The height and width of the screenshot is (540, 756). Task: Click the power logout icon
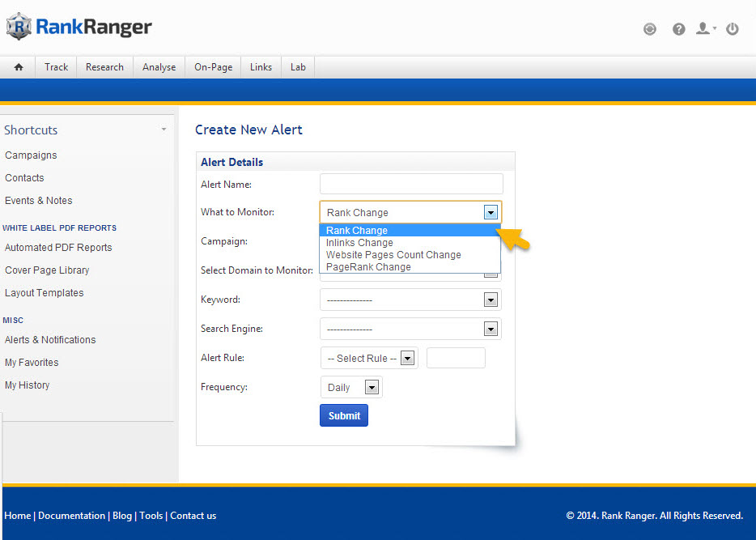pos(732,29)
